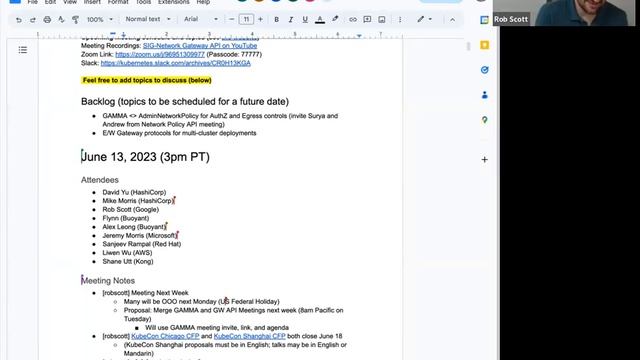Open the Normal text style dropdown
This screenshot has width=640, height=360.
pyautogui.click(x=148, y=19)
